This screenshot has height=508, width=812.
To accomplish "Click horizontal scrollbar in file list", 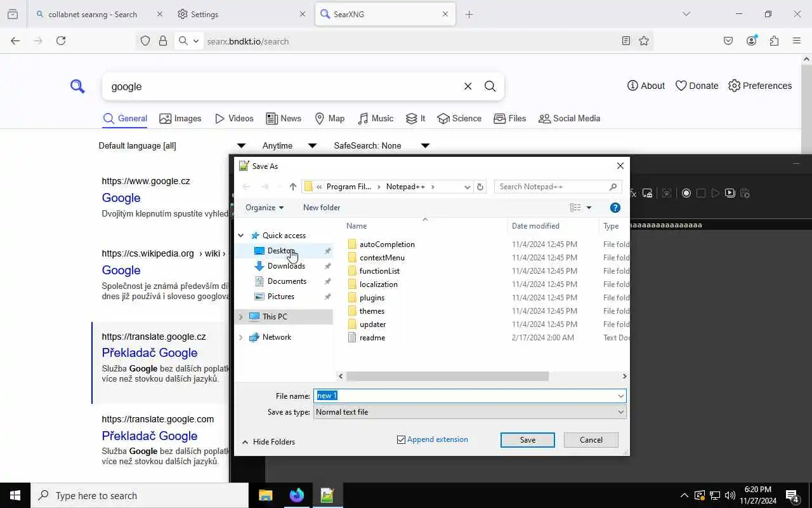I will (447, 376).
